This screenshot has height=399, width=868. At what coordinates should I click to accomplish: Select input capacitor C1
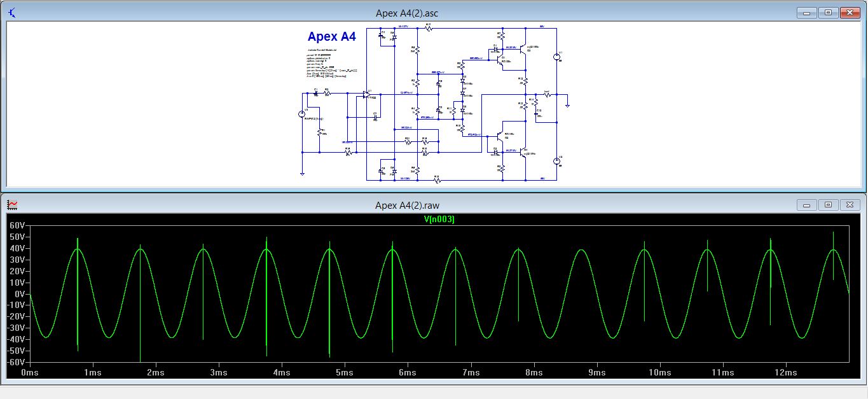click(316, 93)
